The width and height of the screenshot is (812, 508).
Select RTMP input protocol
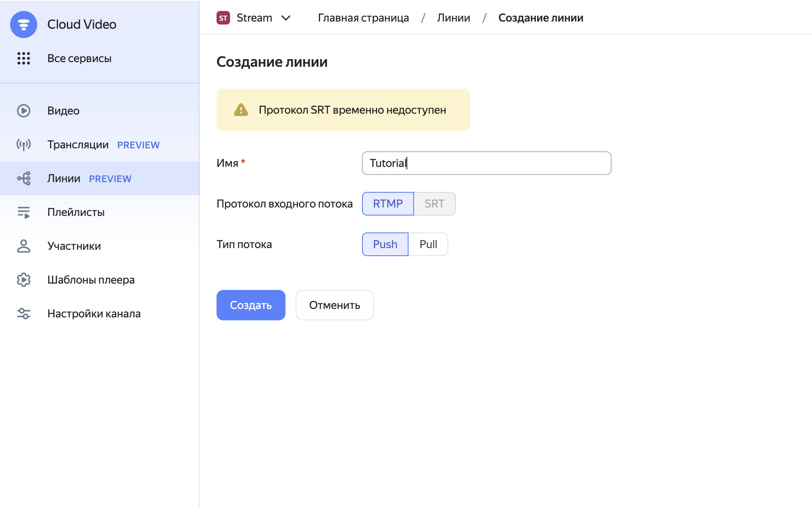click(387, 203)
